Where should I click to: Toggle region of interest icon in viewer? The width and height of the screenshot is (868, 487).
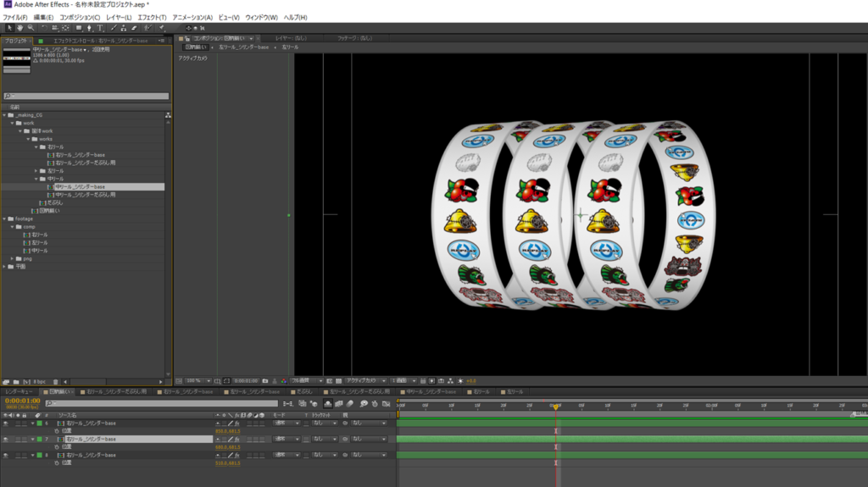coord(330,381)
